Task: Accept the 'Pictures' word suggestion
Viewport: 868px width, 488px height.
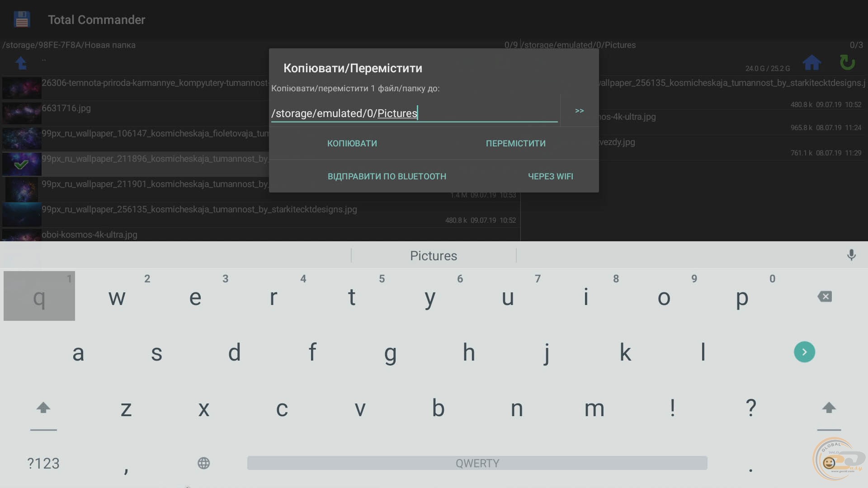Action: coord(433,256)
